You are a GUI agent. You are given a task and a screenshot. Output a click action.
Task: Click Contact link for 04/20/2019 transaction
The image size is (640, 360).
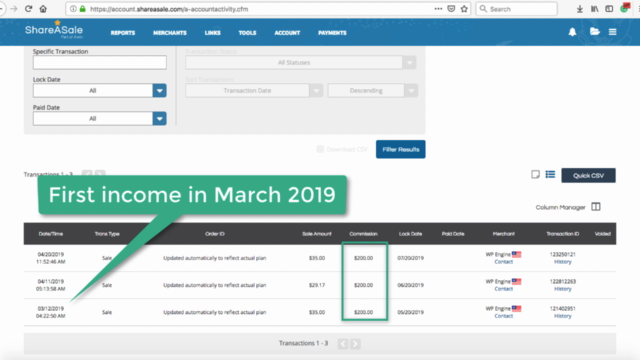click(x=503, y=262)
